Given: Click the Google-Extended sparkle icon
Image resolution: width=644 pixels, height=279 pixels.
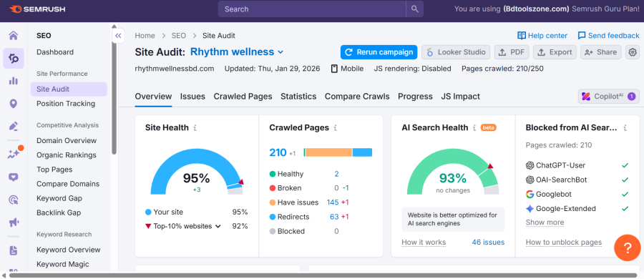Looking at the screenshot, I should coord(530,208).
